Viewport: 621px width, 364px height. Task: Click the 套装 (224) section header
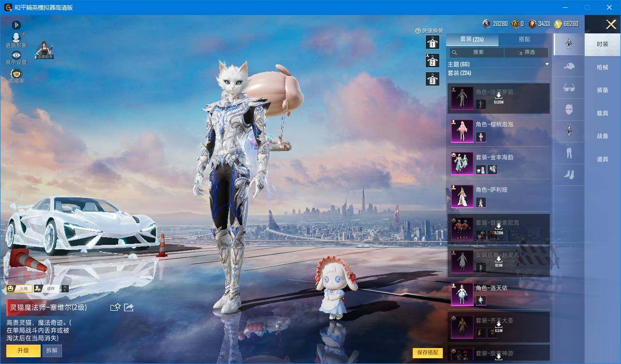click(459, 73)
